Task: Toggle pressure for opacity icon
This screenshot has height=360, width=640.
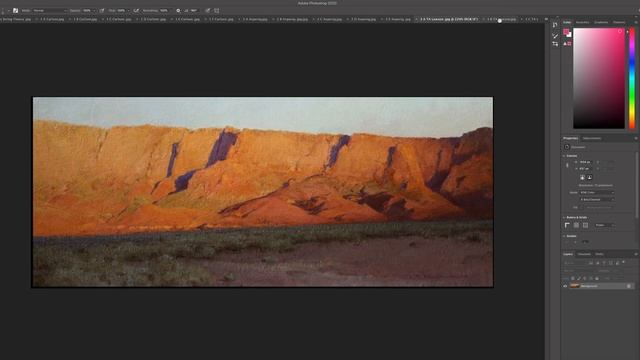Action: coord(102,11)
